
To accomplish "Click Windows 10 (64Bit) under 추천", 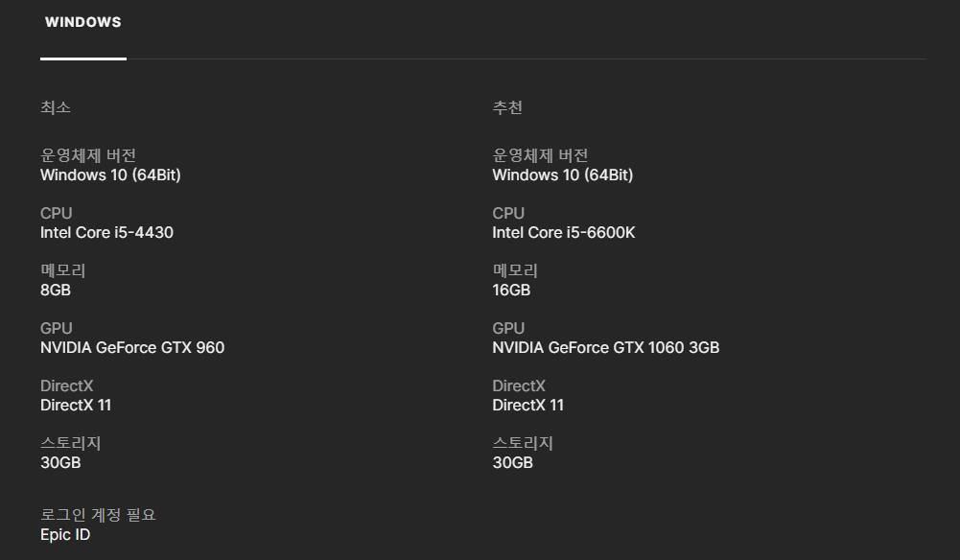I will pos(562,175).
